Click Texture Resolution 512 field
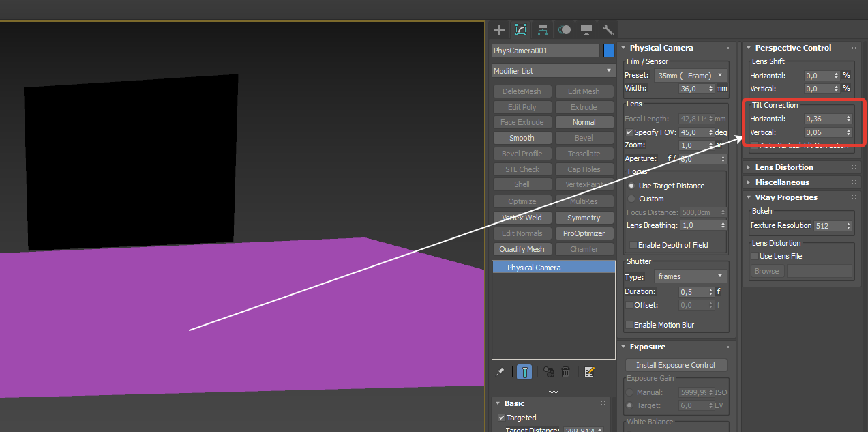The width and height of the screenshot is (868, 432). (829, 225)
